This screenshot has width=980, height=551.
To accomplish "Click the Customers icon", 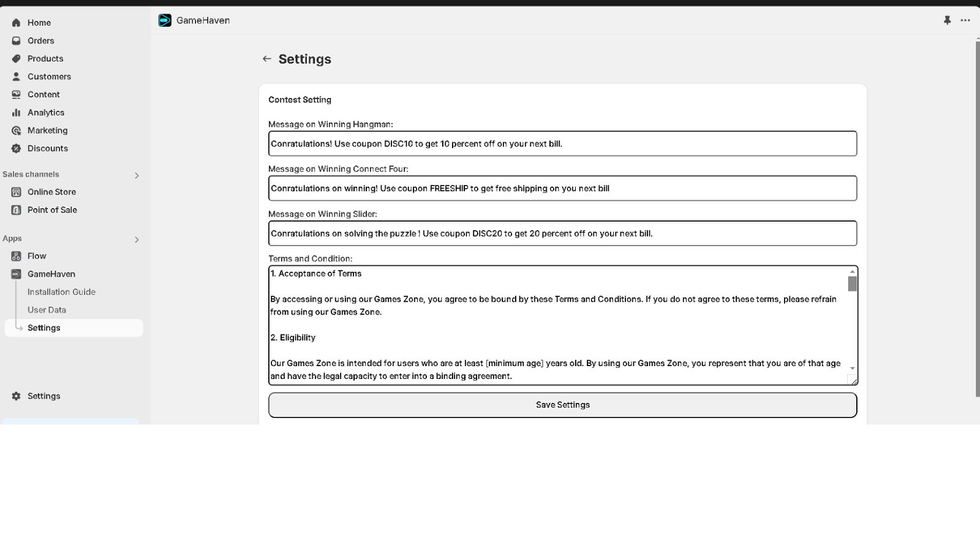I will pyautogui.click(x=16, y=76).
